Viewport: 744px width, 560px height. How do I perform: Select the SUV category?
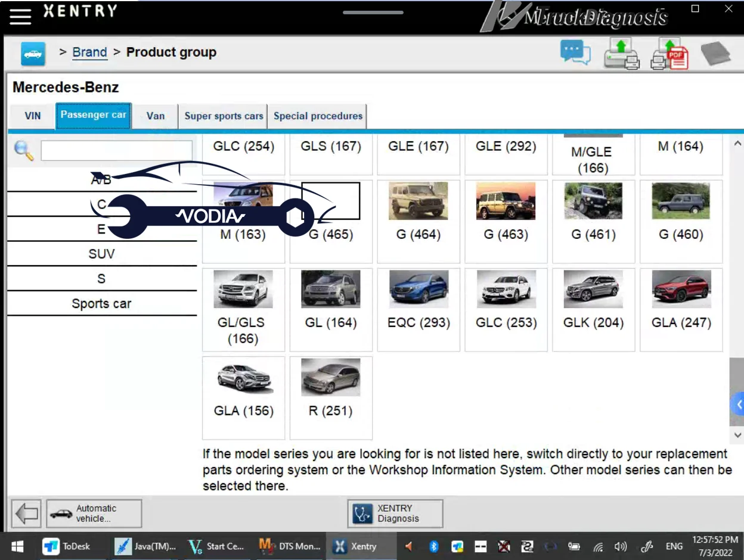(101, 254)
